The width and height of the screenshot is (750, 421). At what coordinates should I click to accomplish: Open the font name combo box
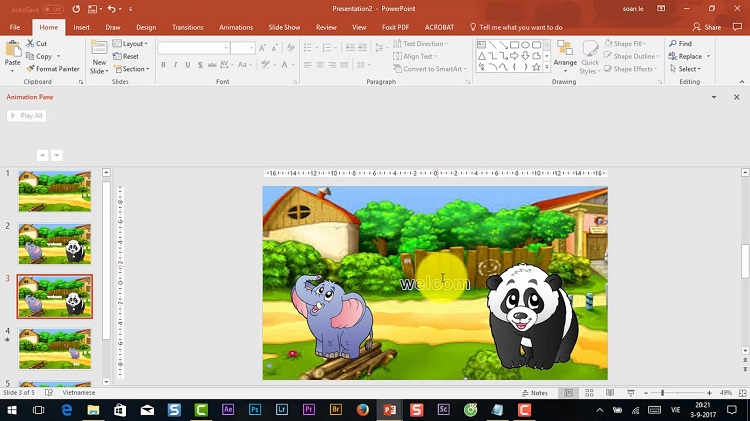(194, 48)
